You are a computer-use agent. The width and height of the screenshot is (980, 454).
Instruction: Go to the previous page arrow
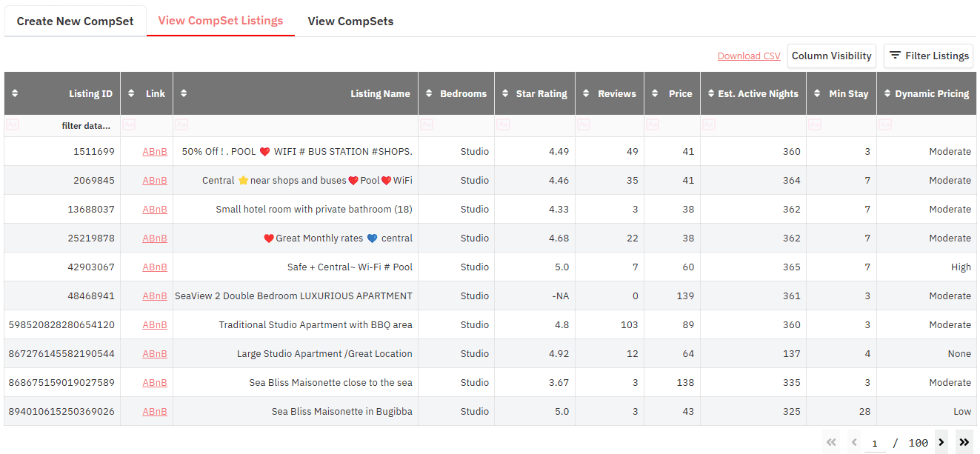coord(854,442)
